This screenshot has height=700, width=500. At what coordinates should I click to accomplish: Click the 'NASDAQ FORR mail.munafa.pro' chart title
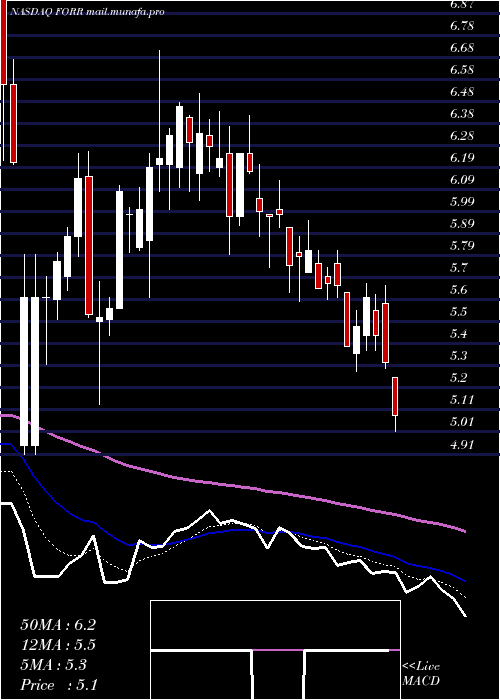coord(86,12)
